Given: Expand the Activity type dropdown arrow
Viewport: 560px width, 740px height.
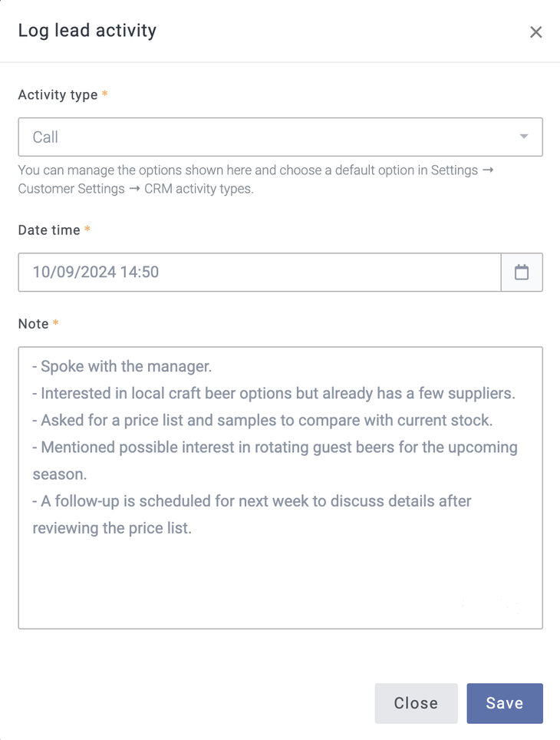Looking at the screenshot, I should tap(524, 137).
